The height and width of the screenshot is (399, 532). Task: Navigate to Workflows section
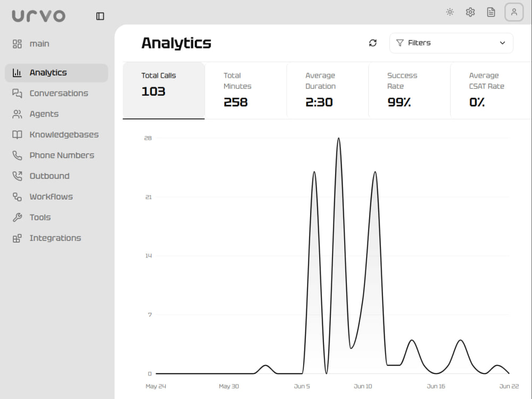click(56, 197)
